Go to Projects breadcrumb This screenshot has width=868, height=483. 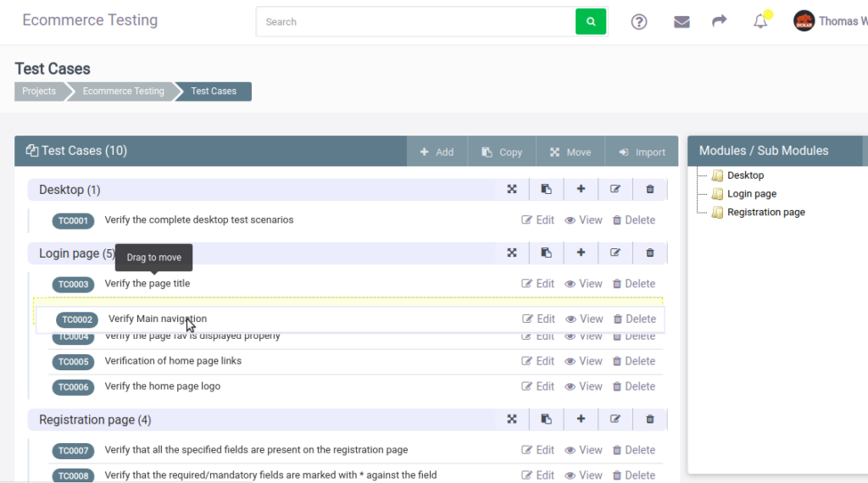[x=39, y=92]
